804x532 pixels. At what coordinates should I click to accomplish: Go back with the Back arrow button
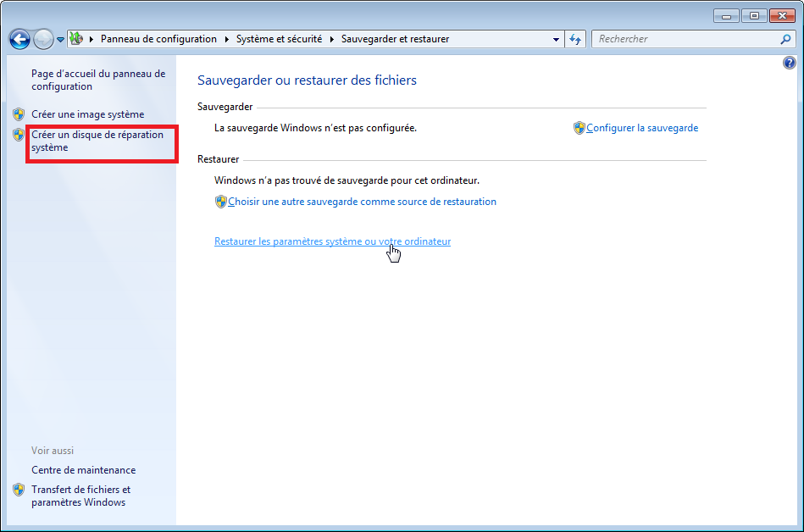tap(20, 39)
